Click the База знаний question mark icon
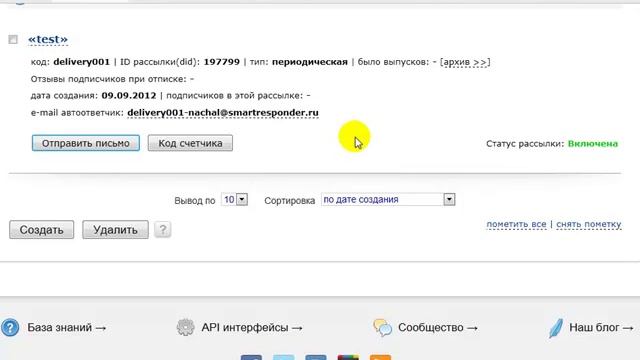Image resolution: width=640 pixels, height=360 pixels. (10, 327)
